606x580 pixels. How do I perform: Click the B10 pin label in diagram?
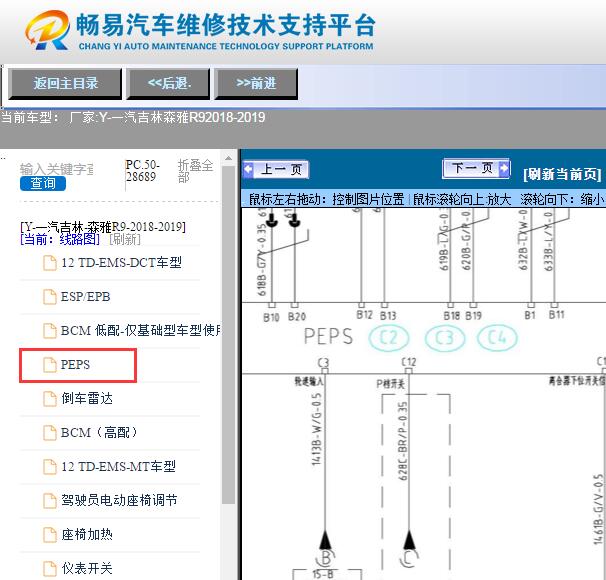pyautogui.click(x=271, y=318)
